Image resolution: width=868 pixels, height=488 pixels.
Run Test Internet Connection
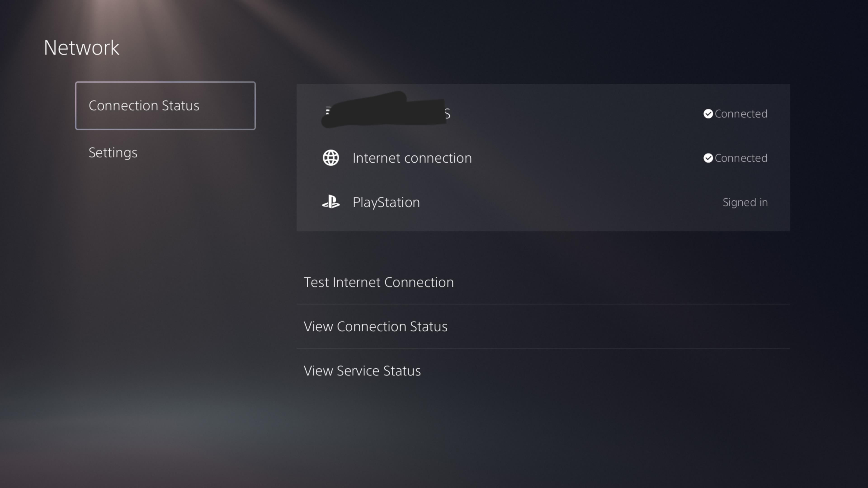click(x=378, y=282)
